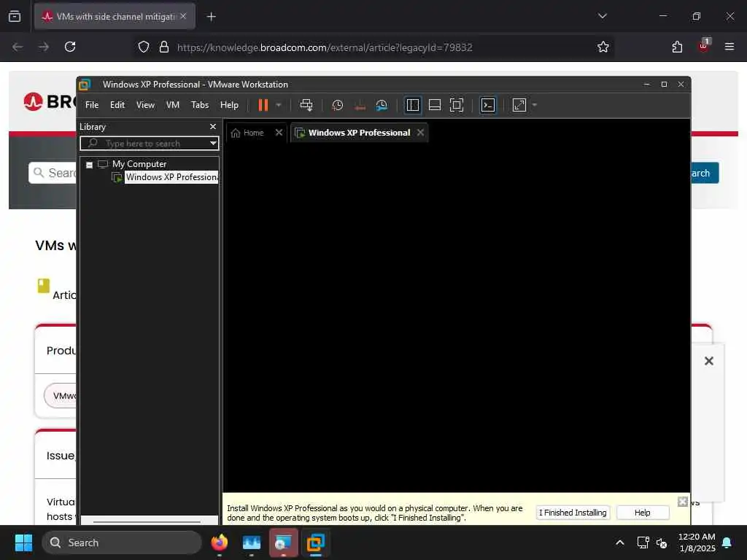The image size is (747, 560).
Task: Toggle the console view icon
Action: (x=488, y=105)
